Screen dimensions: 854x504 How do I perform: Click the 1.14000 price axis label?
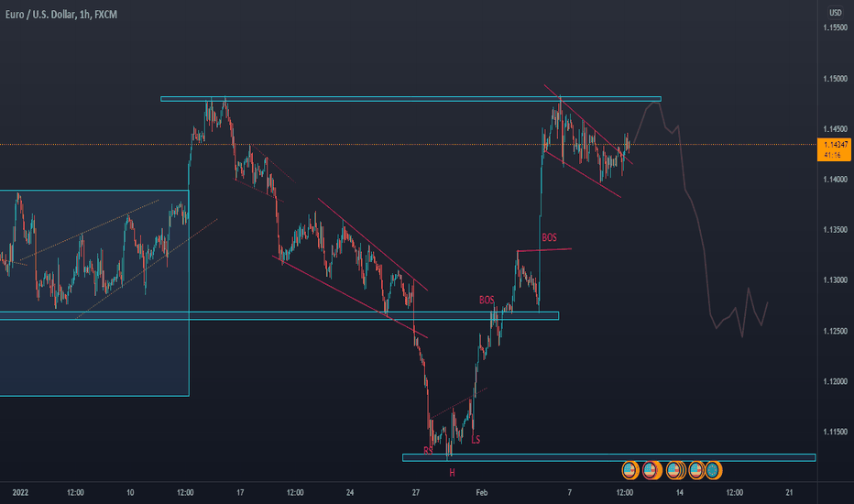835,180
